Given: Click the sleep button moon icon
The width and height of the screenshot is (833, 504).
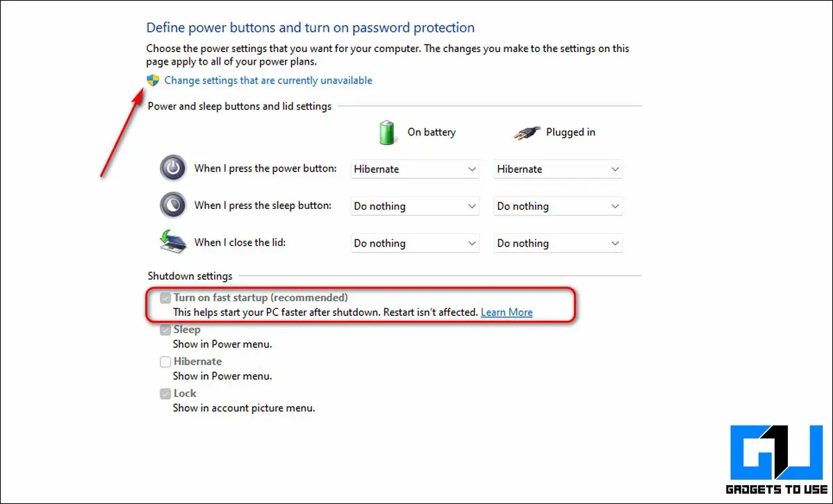Looking at the screenshot, I should 173,205.
